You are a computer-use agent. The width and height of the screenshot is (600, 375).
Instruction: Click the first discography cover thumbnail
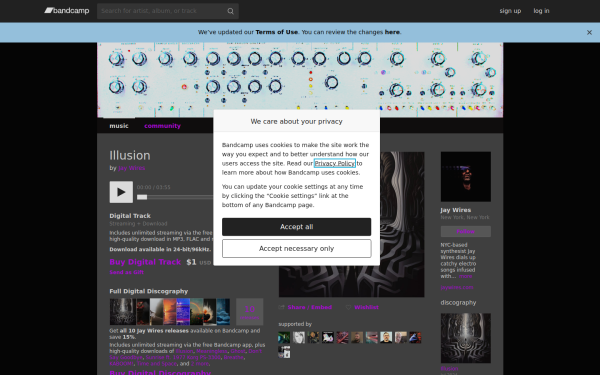pyautogui.click(x=122, y=312)
